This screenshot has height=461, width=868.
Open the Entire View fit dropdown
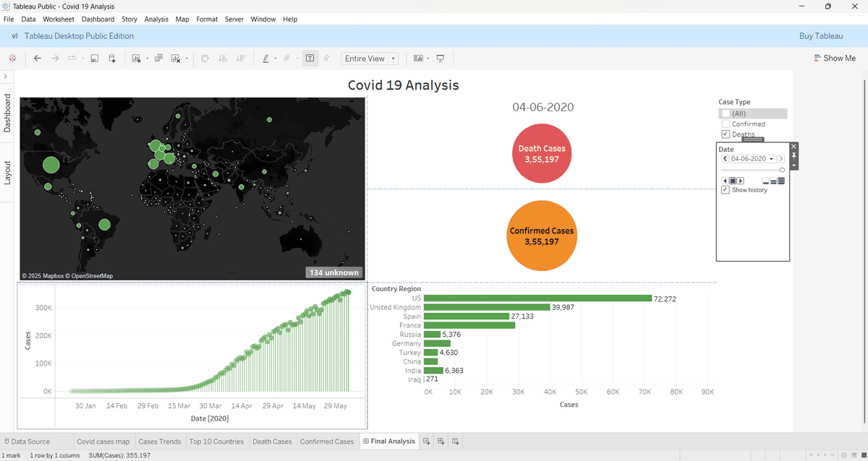(391, 58)
